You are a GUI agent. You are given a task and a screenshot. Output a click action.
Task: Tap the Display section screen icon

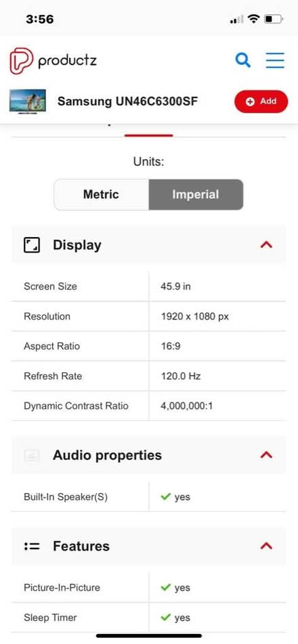click(x=32, y=245)
